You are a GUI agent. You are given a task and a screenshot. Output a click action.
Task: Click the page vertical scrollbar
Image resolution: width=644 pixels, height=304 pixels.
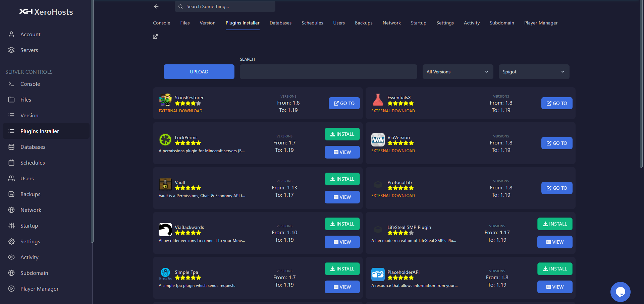pos(641,84)
